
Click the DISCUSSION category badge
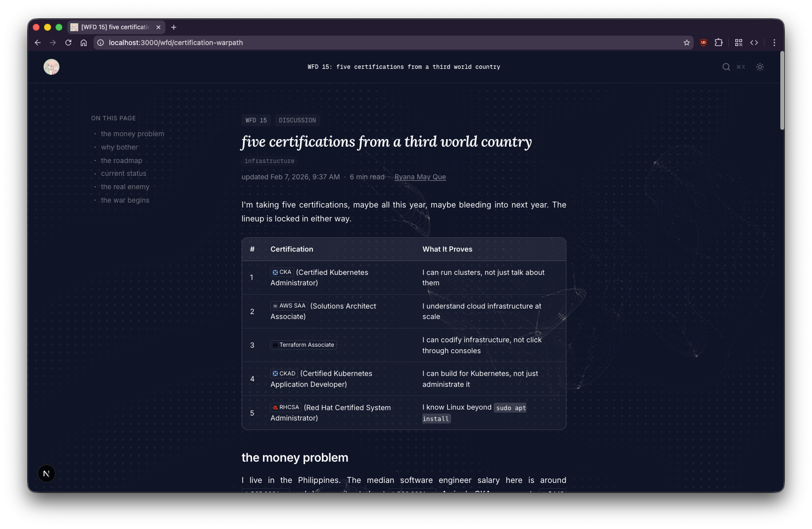pyautogui.click(x=297, y=120)
